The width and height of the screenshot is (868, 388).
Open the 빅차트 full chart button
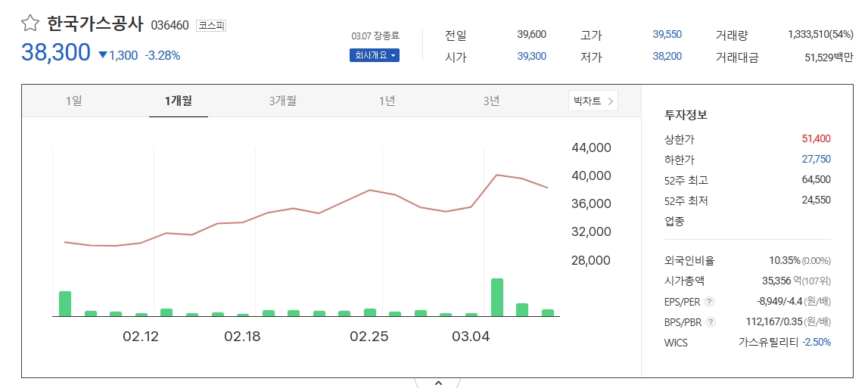(x=593, y=101)
